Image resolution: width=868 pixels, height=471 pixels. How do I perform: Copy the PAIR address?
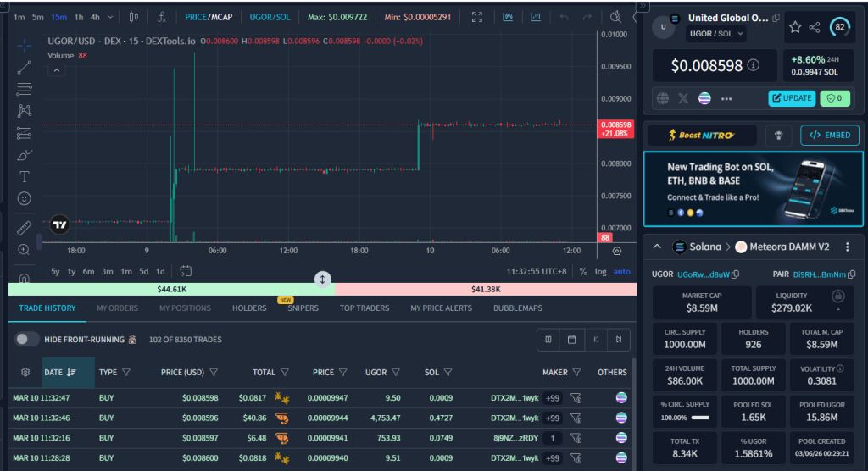851,274
